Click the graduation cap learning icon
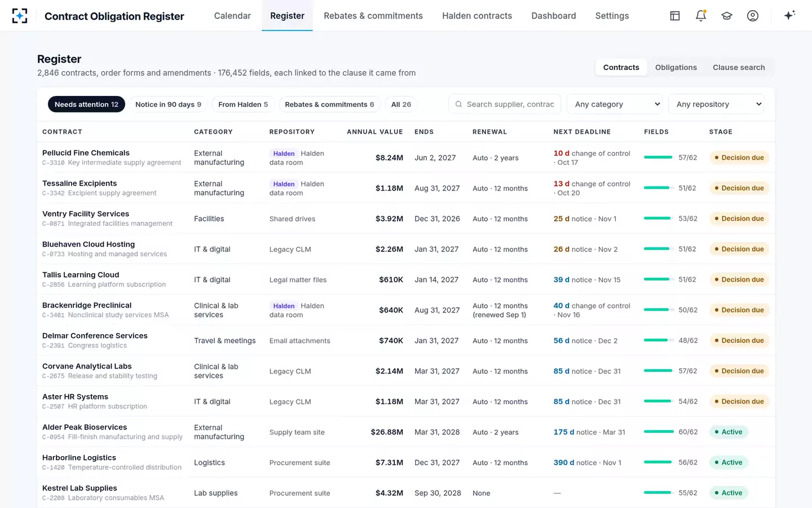The height and width of the screenshot is (508, 812). (727, 16)
